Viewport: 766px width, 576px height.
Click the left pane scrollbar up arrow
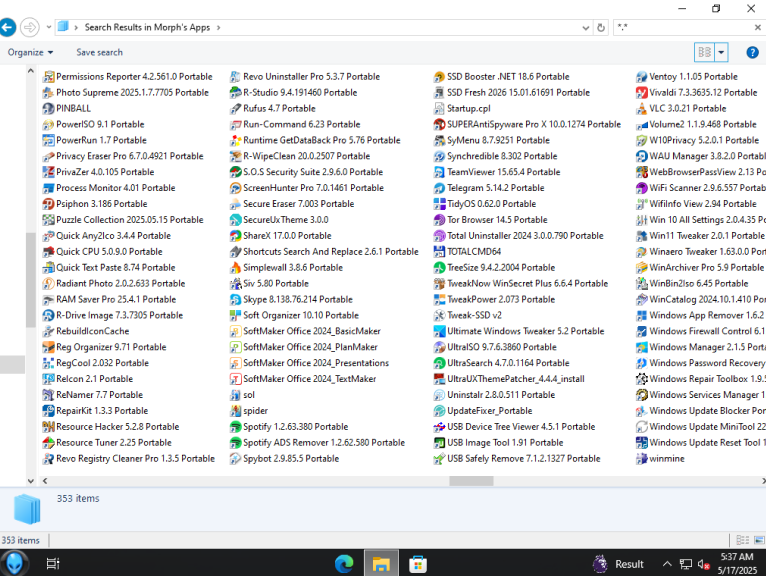coord(31,71)
